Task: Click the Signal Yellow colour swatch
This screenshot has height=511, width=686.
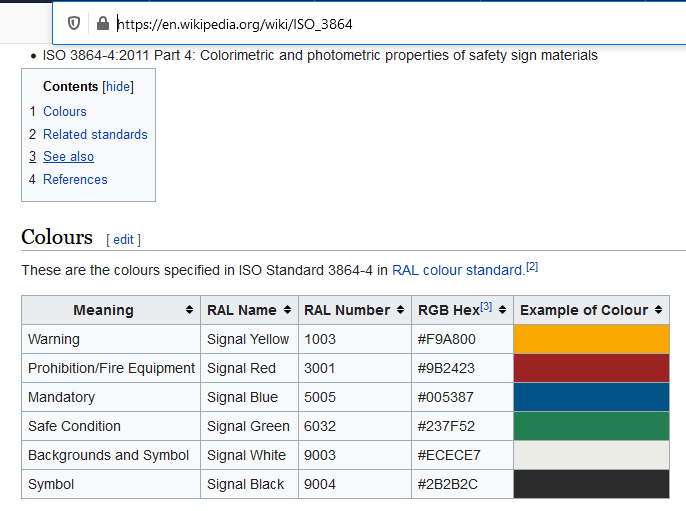Action: [x=592, y=339]
